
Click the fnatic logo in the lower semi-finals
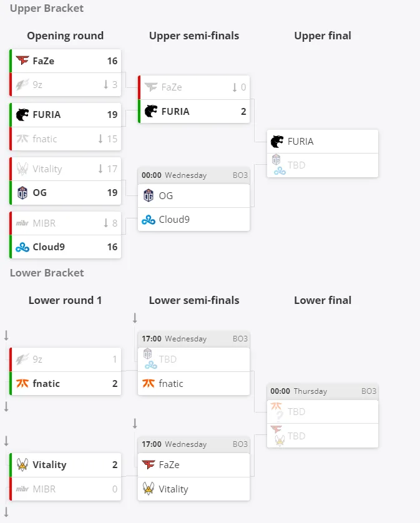point(149,384)
